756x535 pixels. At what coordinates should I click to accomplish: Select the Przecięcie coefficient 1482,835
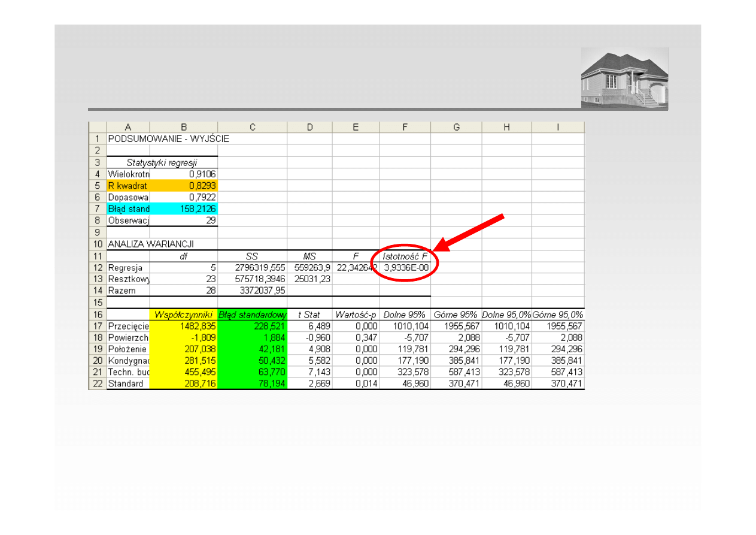click(184, 326)
